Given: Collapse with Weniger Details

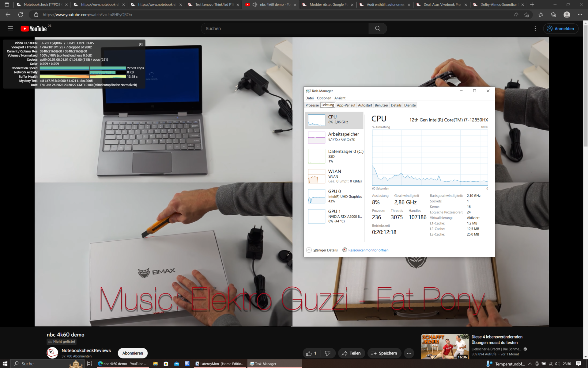Looking at the screenshot, I should click(x=322, y=250).
